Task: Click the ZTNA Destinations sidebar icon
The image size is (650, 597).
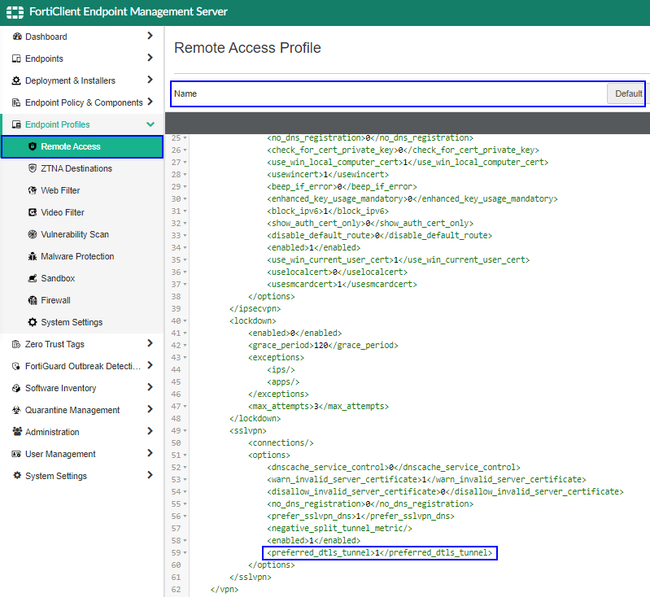Action: [x=32, y=169]
